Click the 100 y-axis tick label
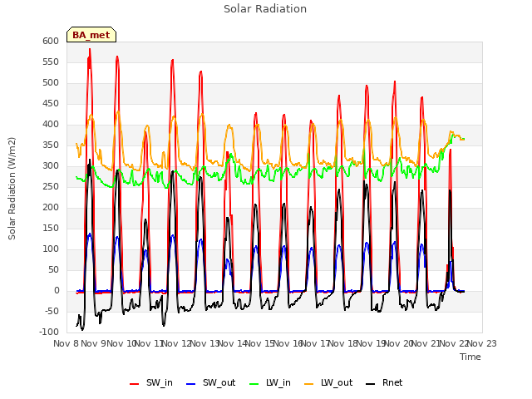532x399 pixels. click(51, 249)
